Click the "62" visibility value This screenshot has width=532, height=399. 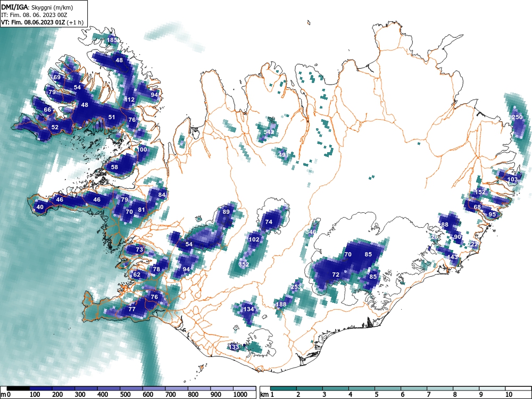[137, 275]
